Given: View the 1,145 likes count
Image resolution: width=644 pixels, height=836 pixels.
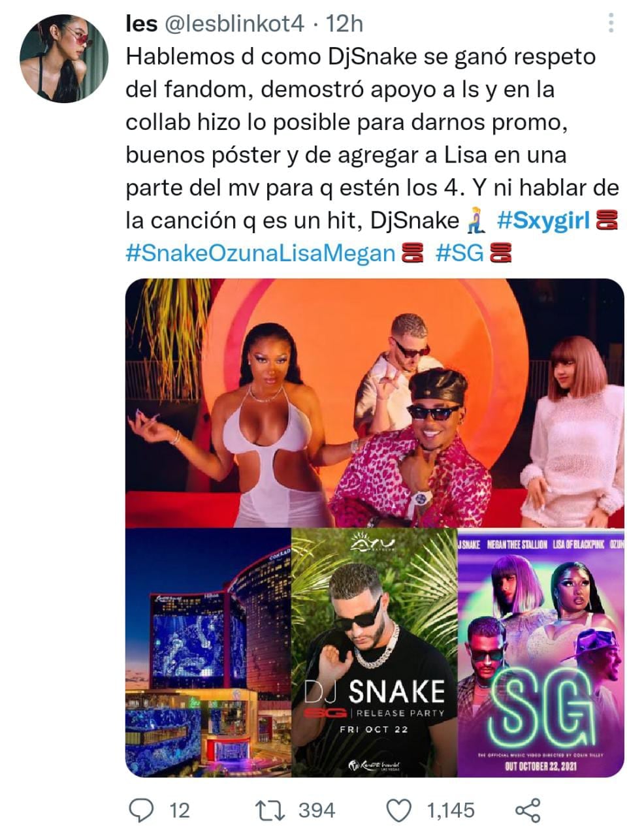Looking at the screenshot, I should (x=451, y=811).
